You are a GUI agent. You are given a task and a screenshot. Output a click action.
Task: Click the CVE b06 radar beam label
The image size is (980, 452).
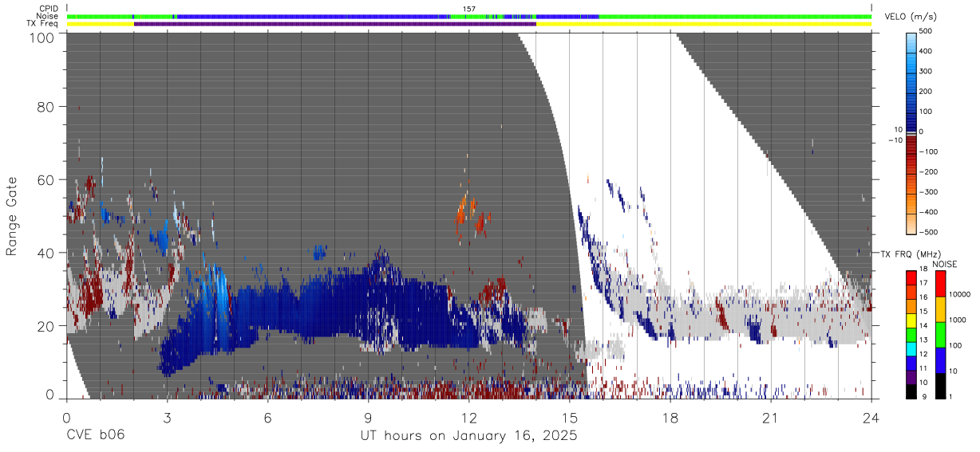coord(95,436)
